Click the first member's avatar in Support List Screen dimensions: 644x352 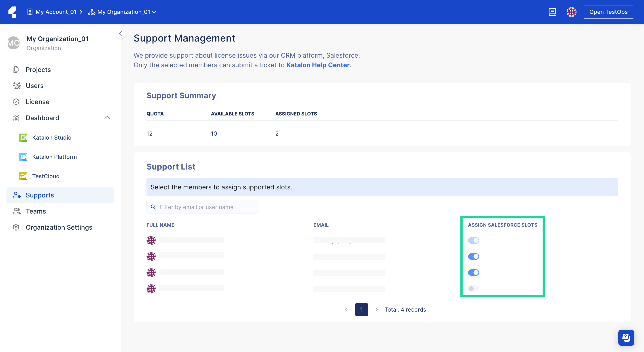click(x=151, y=240)
